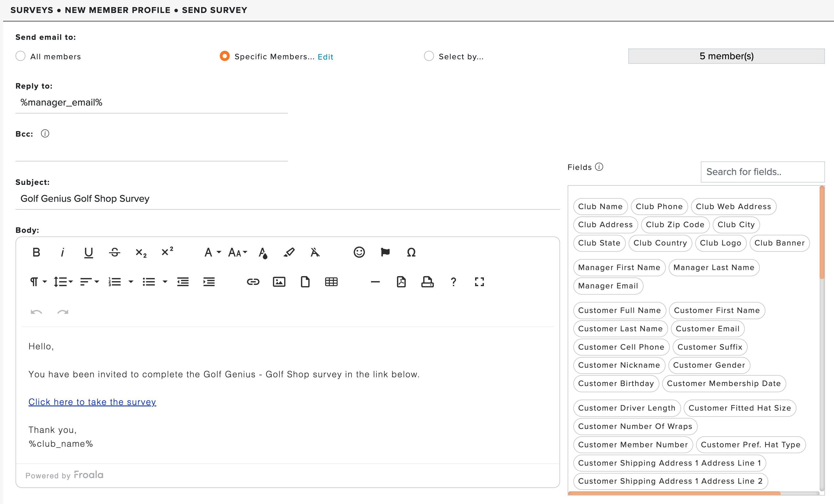The height and width of the screenshot is (504, 834).
Task: Click the Bcc input field
Action: (151, 151)
